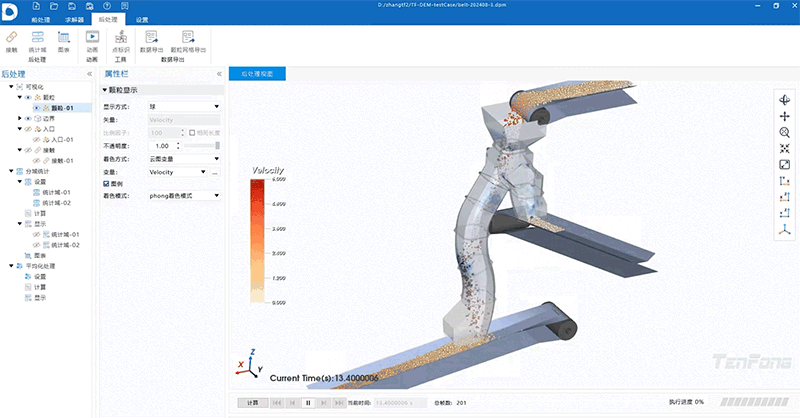800x418 pixels.
Task: Click the zoom magnifier view icon
Action: coord(785,132)
